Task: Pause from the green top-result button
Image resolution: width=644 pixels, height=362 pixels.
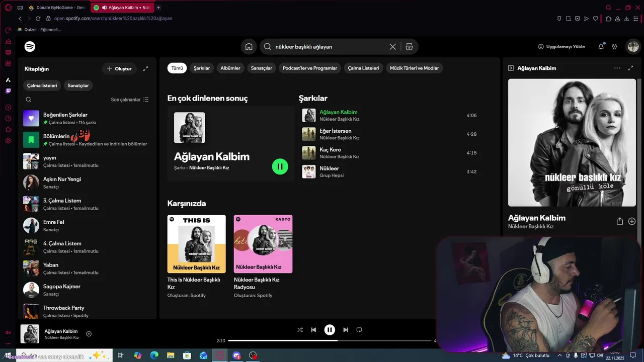Action: [x=280, y=166]
